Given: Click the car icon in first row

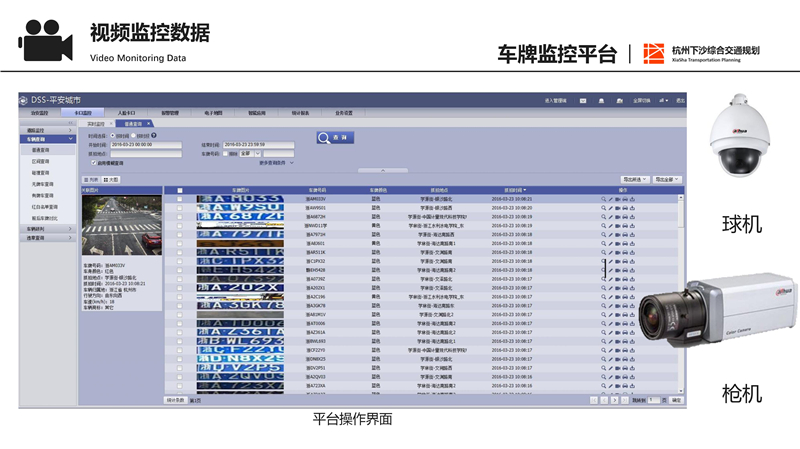Looking at the screenshot, I should (x=625, y=199).
